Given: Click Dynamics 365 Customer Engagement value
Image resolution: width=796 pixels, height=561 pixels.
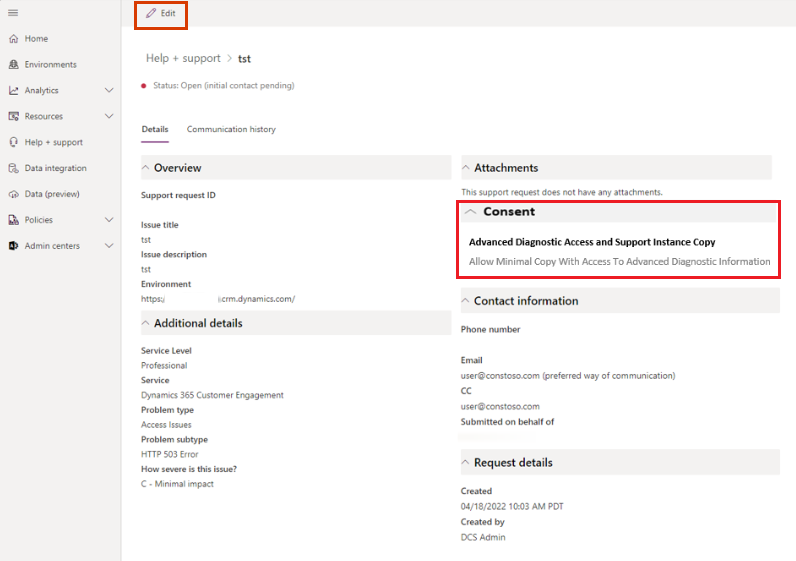Looking at the screenshot, I should [212, 395].
